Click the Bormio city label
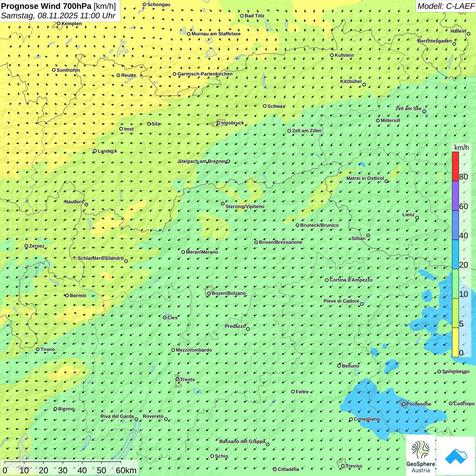Image resolution: width=476 pixels, height=476 pixels. tap(78, 295)
